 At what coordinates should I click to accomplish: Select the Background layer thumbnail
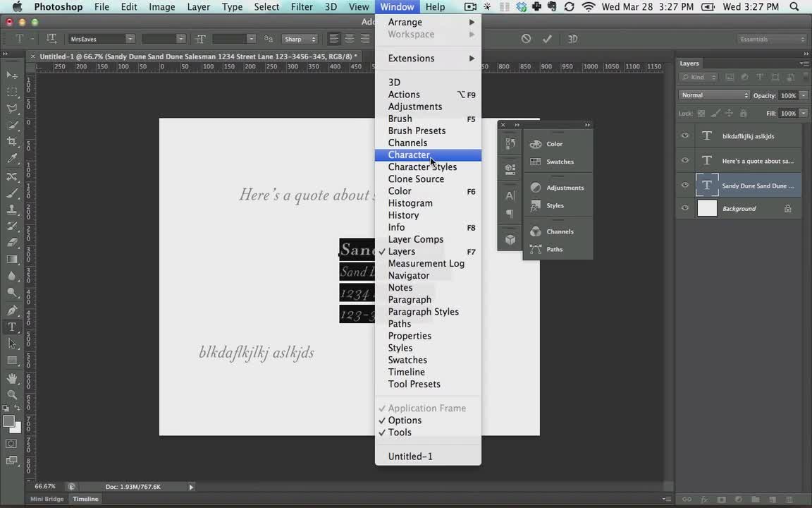pyautogui.click(x=707, y=208)
